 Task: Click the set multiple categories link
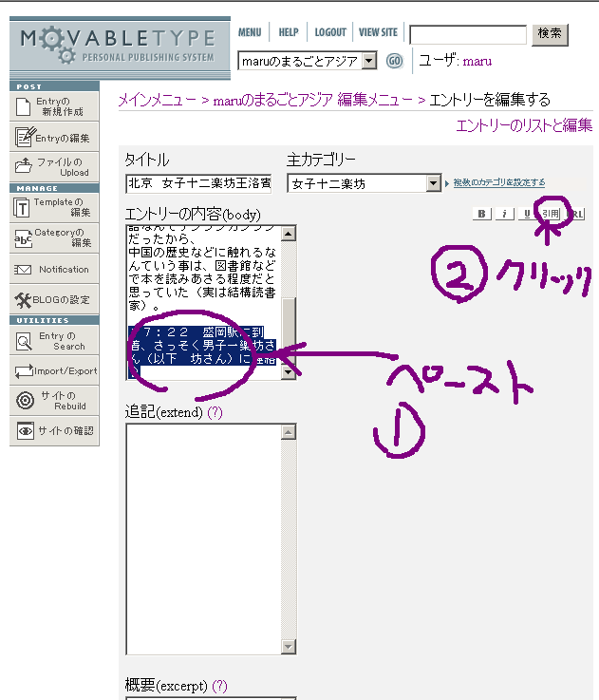tap(499, 182)
